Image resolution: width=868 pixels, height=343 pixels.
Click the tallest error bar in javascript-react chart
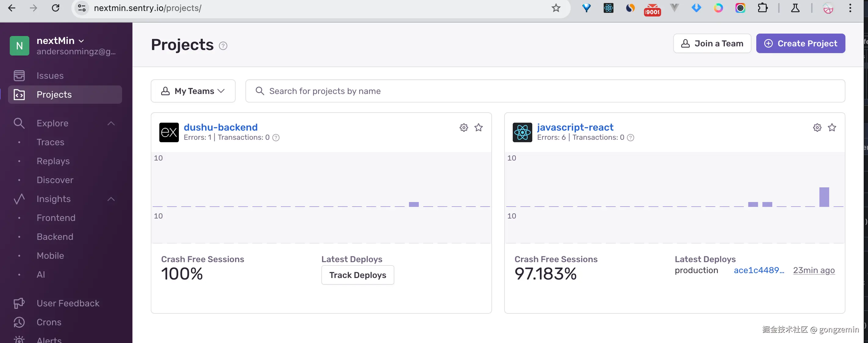click(x=824, y=197)
